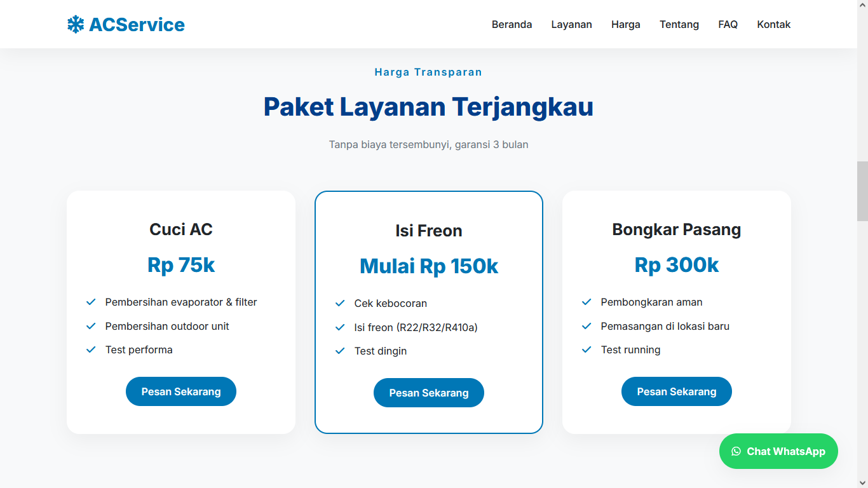Open Kontak from the navigation bar

pos(773,25)
